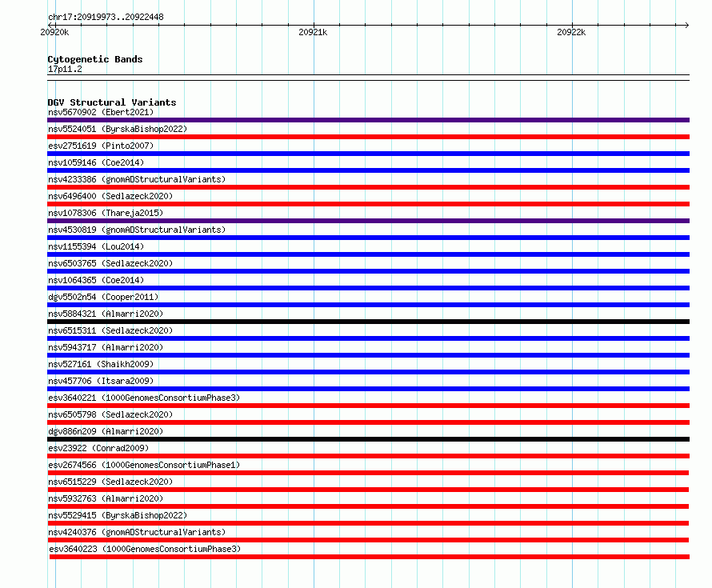Image resolution: width=712 pixels, height=588 pixels.
Task: Click the 20921k ruler label
Action: pos(313,32)
